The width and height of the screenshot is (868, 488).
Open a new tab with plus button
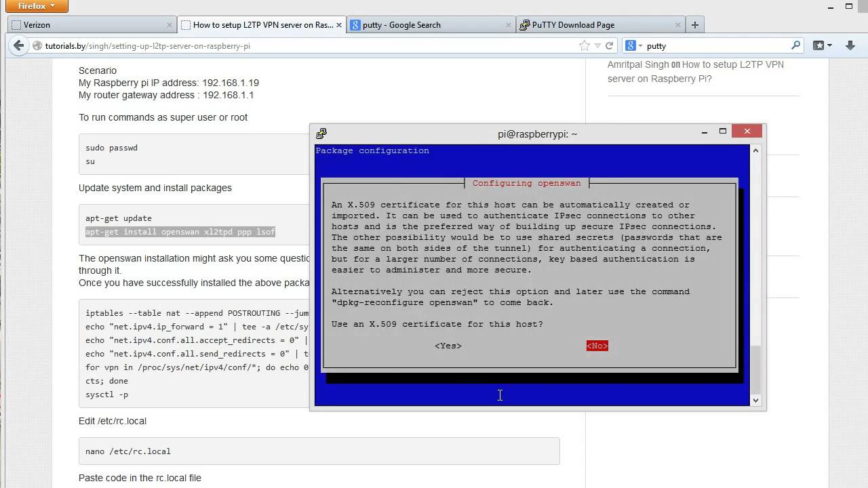(694, 25)
